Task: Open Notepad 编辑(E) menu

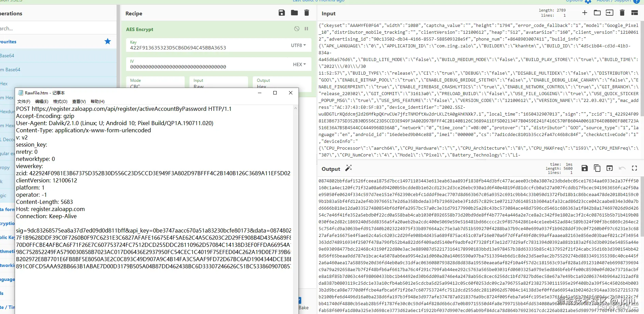Action: [x=42, y=102]
